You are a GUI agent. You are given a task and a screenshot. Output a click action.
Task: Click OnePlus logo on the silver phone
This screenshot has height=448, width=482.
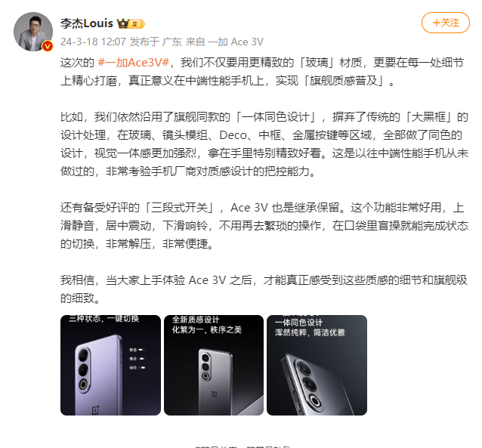215,394
